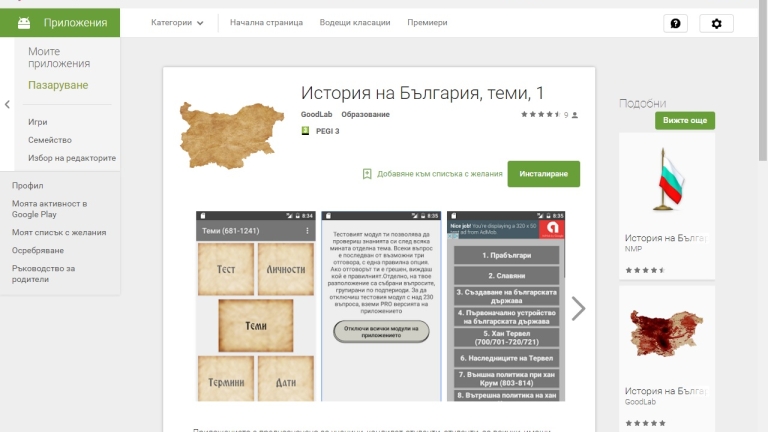The width and height of the screenshot is (768, 432).
Task: Open Игри category
Action: click(38, 122)
